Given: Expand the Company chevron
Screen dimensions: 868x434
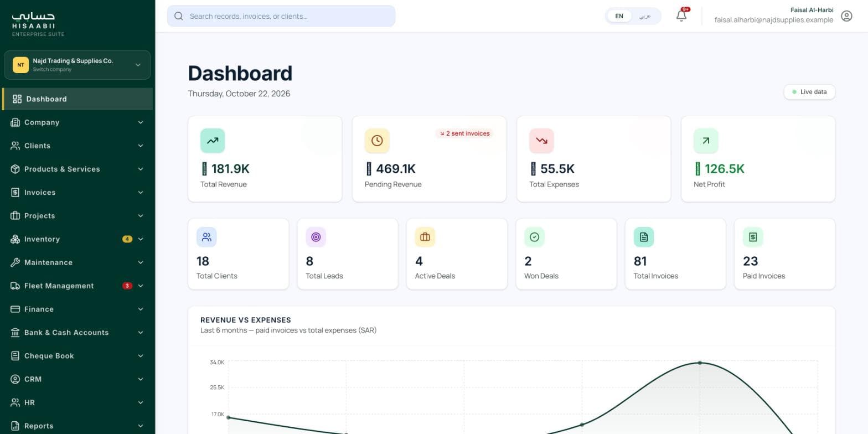Looking at the screenshot, I should pyautogui.click(x=141, y=122).
